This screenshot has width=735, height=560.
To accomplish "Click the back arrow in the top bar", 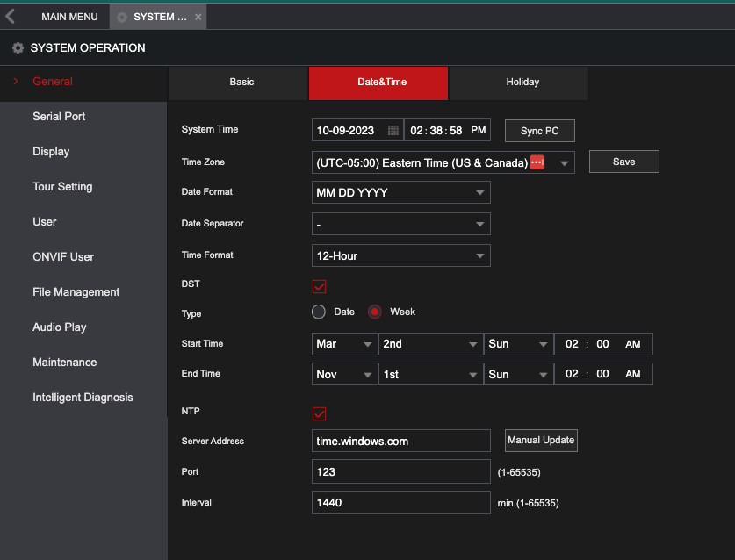I will point(11,16).
